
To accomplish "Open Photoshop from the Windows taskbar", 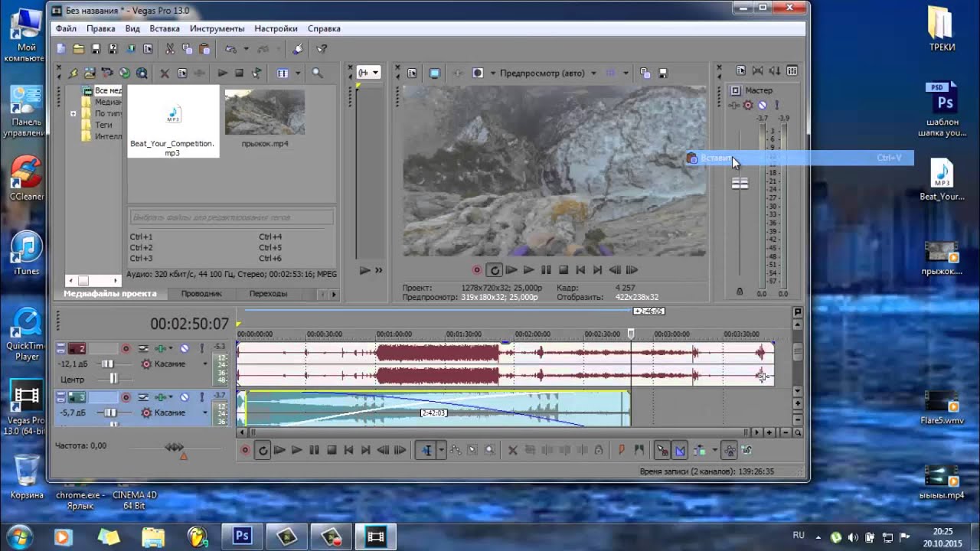I will pos(242,536).
